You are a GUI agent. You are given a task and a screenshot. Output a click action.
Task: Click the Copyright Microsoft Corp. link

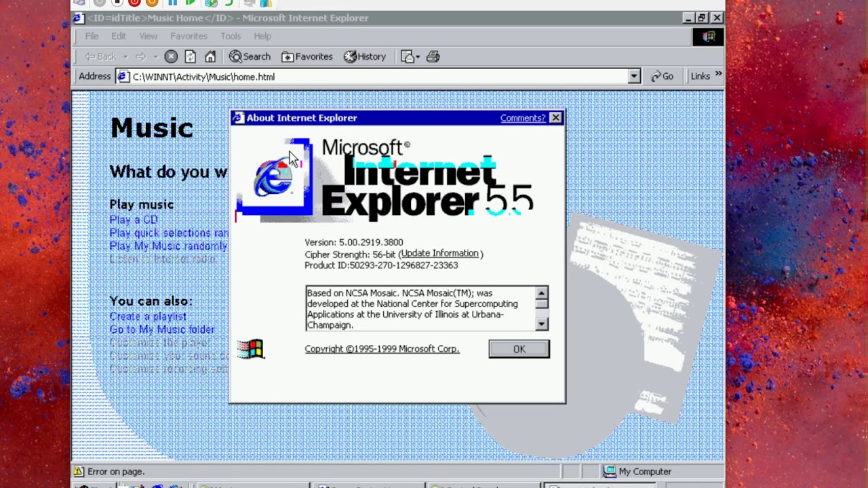[382, 349]
